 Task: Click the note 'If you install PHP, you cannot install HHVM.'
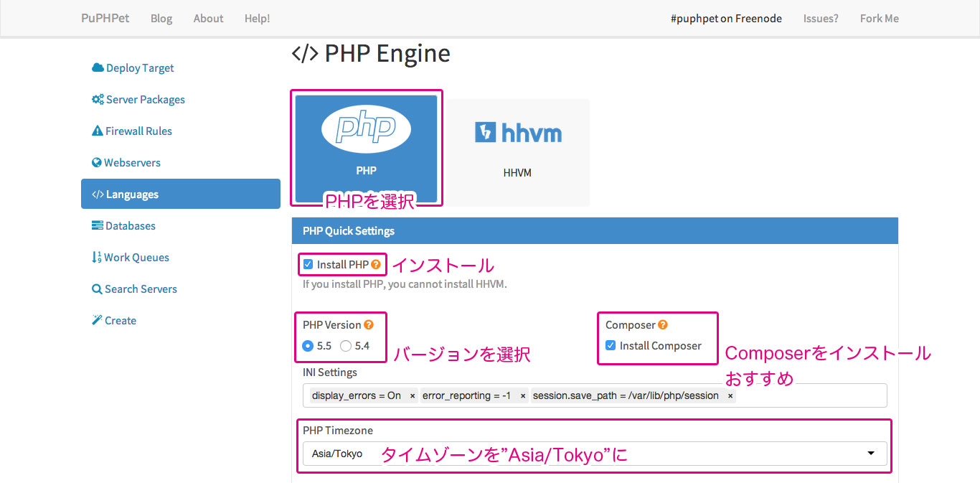(405, 284)
